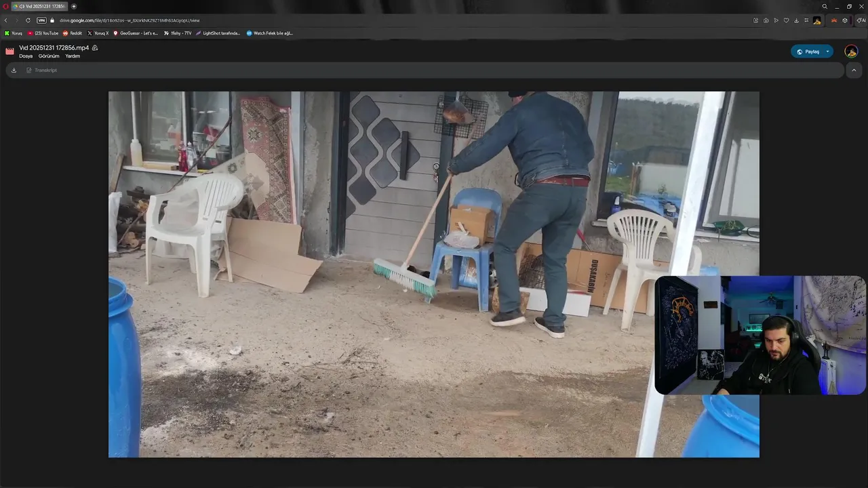868x488 pixels.
Task: Click the red video file type icon
Action: click(9, 52)
